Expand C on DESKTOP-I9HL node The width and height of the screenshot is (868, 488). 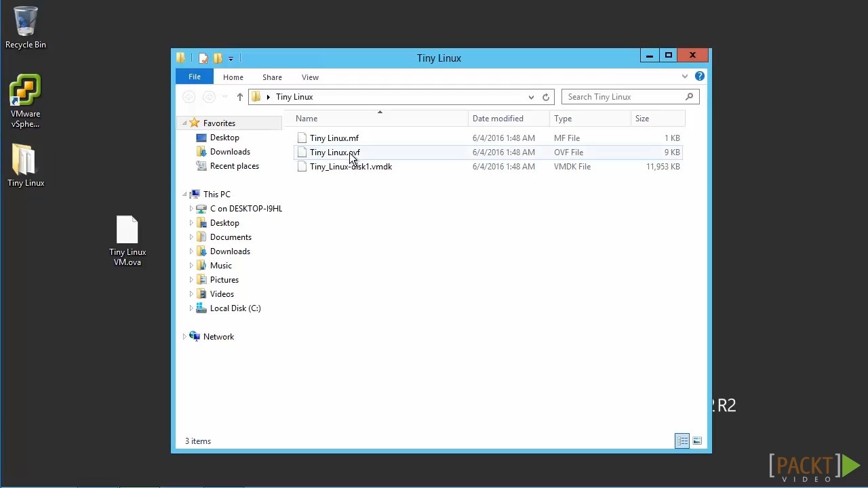pyautogui.click(x=191, y=209)
